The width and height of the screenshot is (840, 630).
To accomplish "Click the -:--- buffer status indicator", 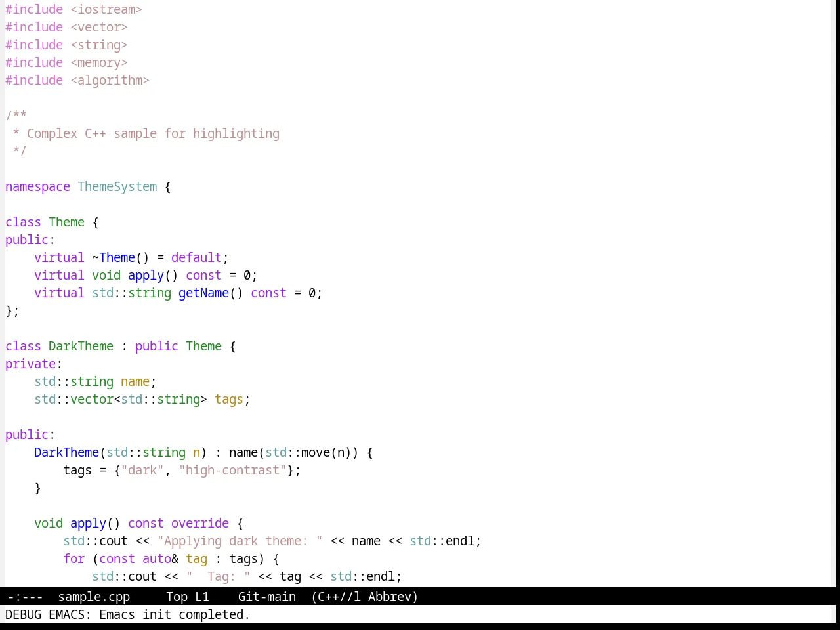I will [25, 597].
